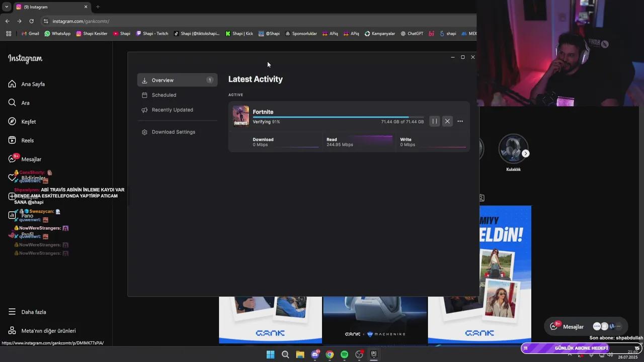The height and width of the screenshot is (362, 644).
Task: Open the Shapi - Twitch bookmark
Action: coord(152,34)
